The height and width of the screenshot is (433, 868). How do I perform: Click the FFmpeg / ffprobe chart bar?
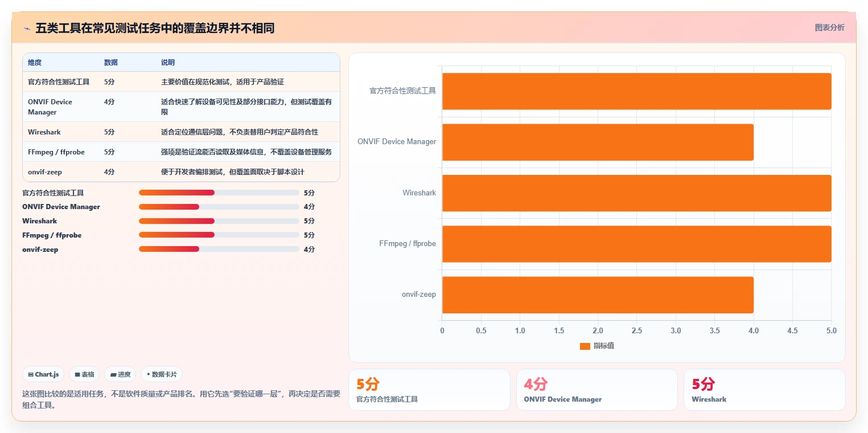pyautogui.click(x=636, y=244)
